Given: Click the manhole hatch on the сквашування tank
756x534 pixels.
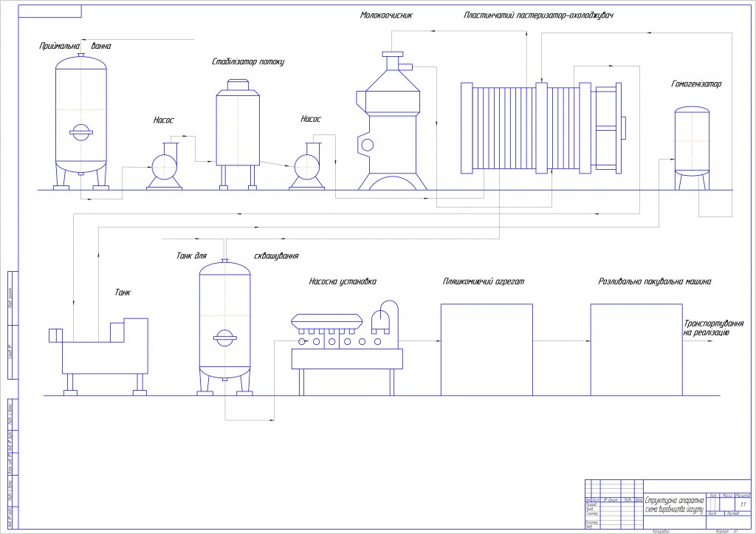Looking at the screenshot, I should [224, 338].
